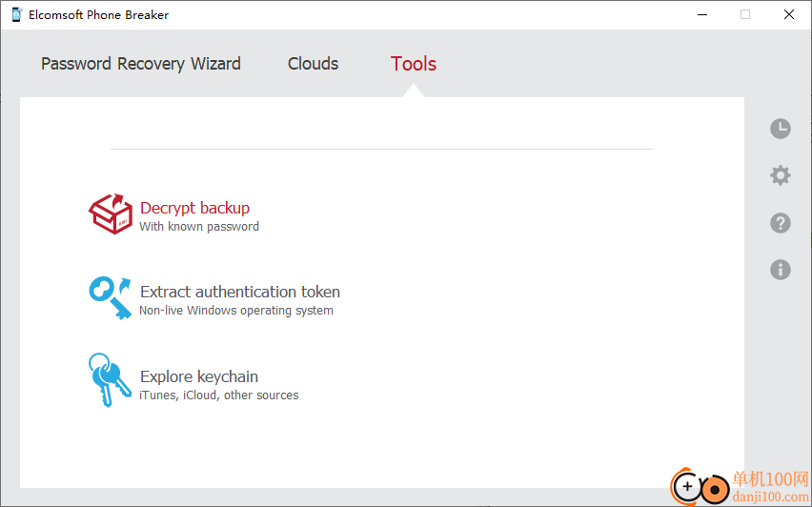
Task: Click the Explore keychain keys icon
Action: [x=110, y=380]
